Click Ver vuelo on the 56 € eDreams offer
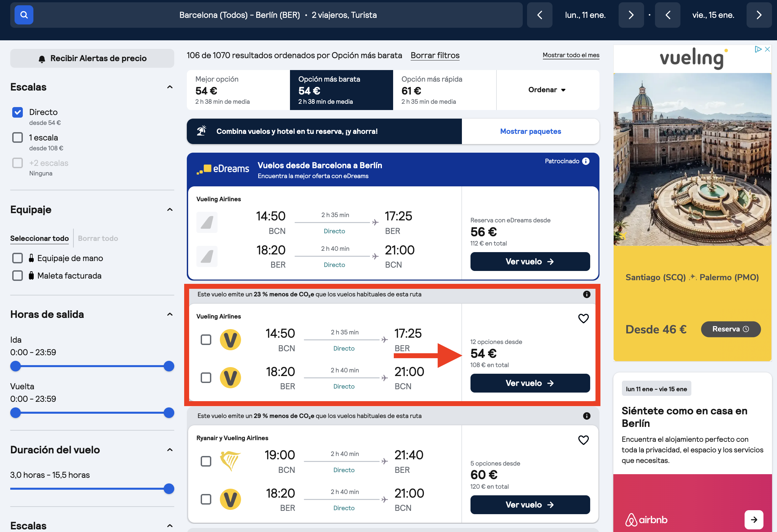Image resolution: width=777 pixels, height=532 pixels. tap(530, 262)
